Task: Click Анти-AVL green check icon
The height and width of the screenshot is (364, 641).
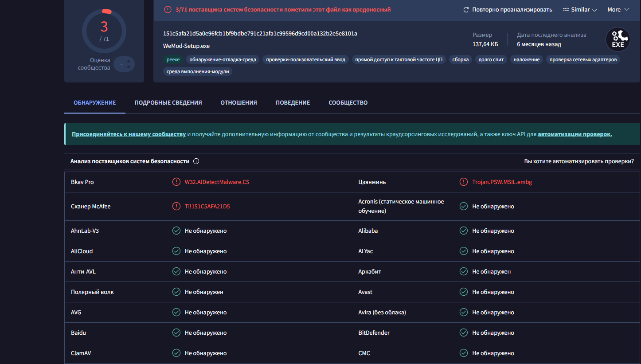Action: pos(176,271)
